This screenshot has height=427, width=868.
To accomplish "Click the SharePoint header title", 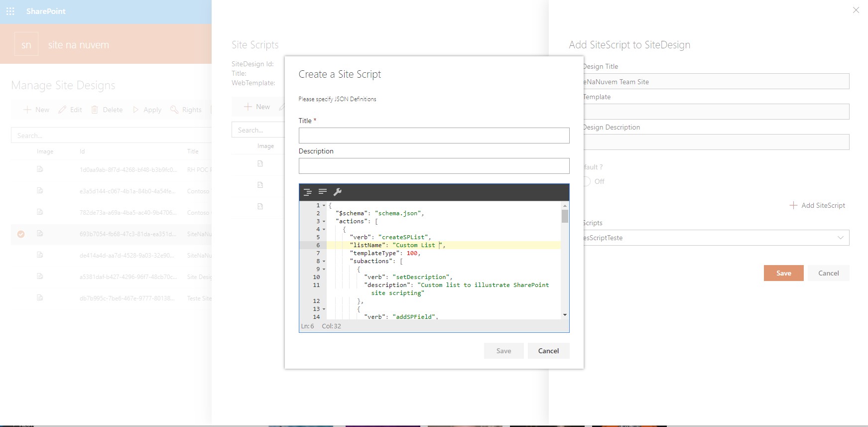I will point(46,11).
